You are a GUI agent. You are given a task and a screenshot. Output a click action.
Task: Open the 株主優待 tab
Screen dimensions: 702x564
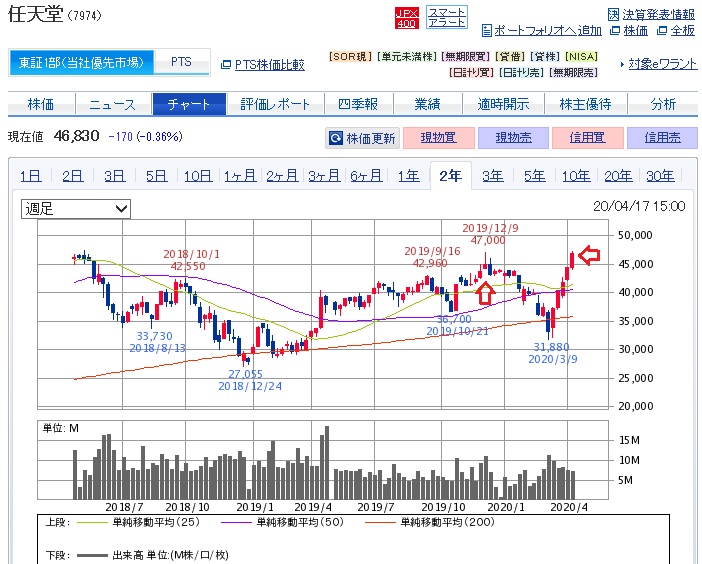tap(586, 104)
